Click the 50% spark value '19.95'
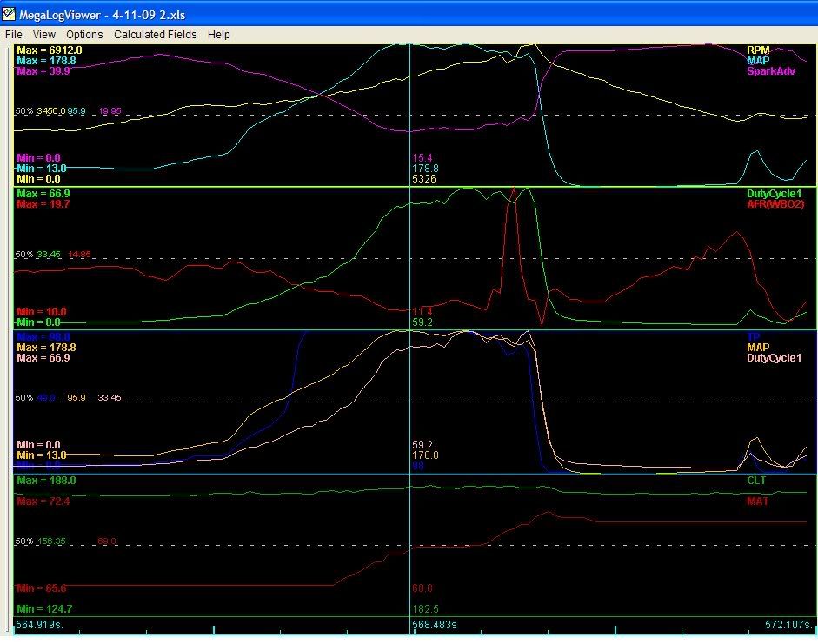Viewport: 818px width, 644px height. 110,111
